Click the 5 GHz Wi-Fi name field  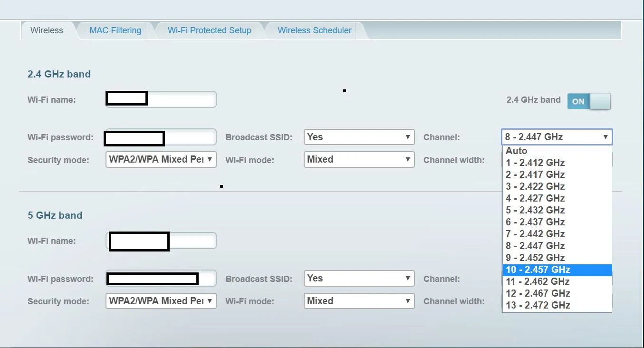click(161, 241)
